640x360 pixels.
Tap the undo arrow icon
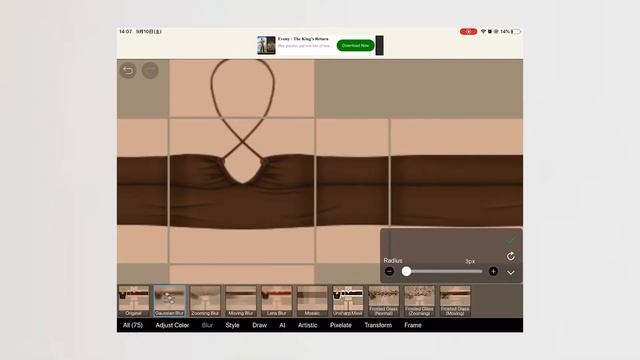[128, 71]
